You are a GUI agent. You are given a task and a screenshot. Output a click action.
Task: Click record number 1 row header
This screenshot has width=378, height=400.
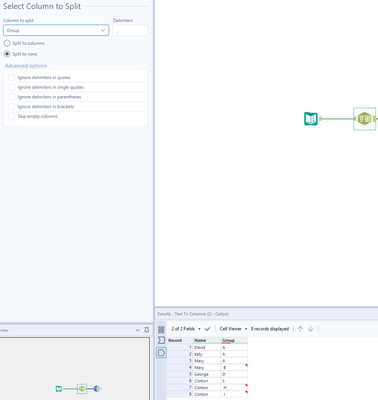[x=180, y=347]
